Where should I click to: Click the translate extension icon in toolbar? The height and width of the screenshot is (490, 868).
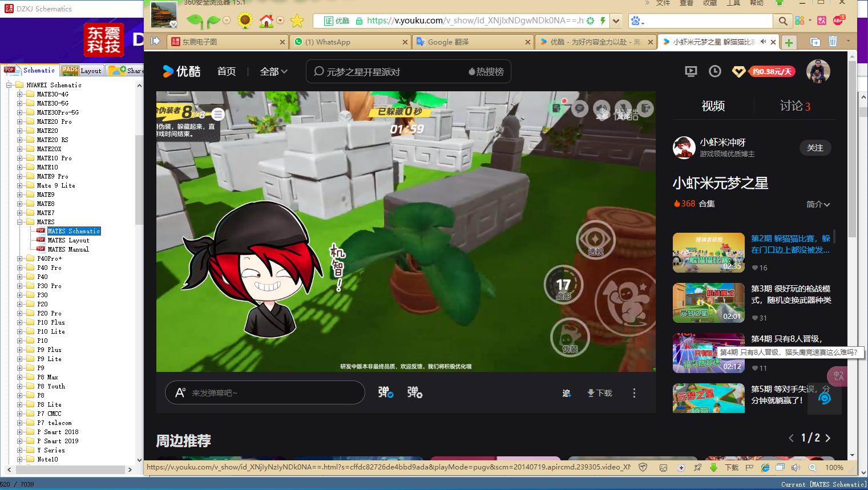click(822, 21)
